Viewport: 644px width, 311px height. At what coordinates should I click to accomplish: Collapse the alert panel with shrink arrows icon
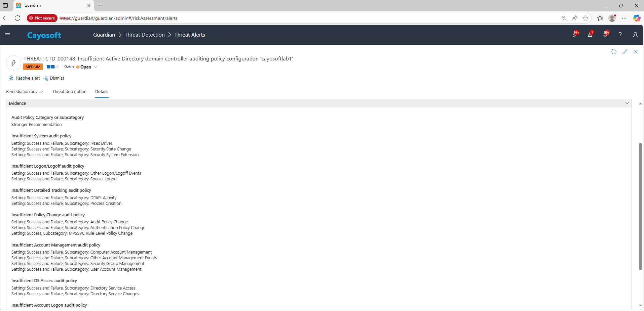[625, 52]
